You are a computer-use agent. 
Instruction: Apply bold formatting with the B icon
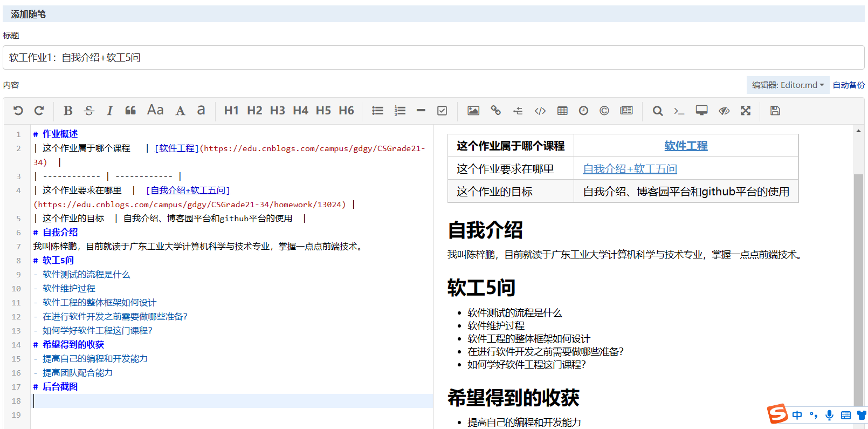68,111
